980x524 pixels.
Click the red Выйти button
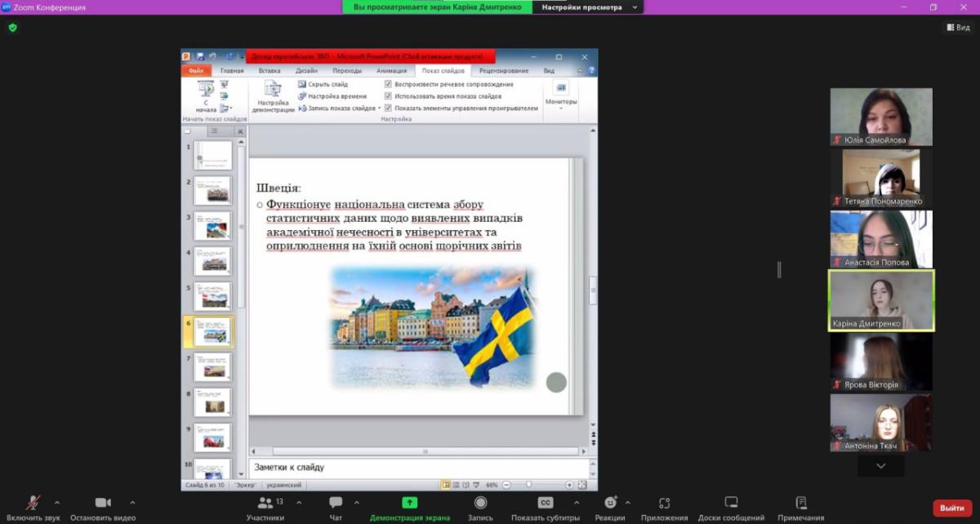tap(951, 508)
